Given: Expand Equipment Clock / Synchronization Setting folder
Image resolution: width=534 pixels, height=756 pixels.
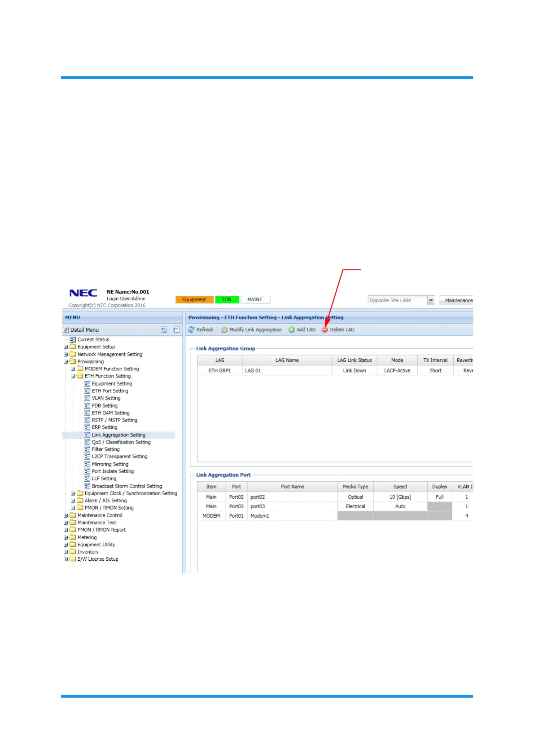Looking at the screenshot, I should [73, 493].
